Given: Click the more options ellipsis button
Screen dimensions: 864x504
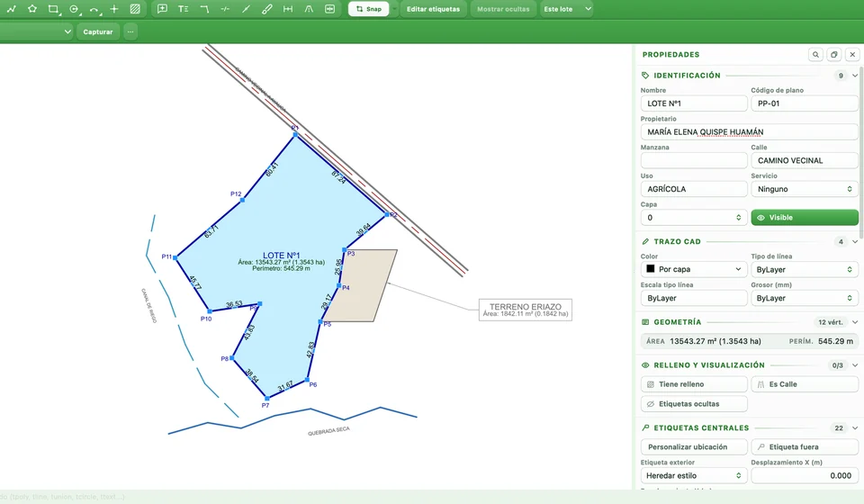Looking at the screenshot, I should tap(130, 31).
